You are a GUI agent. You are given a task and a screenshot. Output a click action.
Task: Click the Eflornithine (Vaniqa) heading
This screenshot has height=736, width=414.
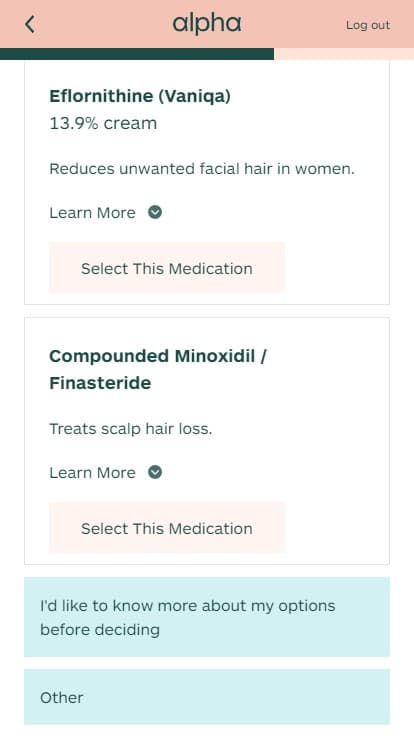pyautogui.click(x=140, y=96)
